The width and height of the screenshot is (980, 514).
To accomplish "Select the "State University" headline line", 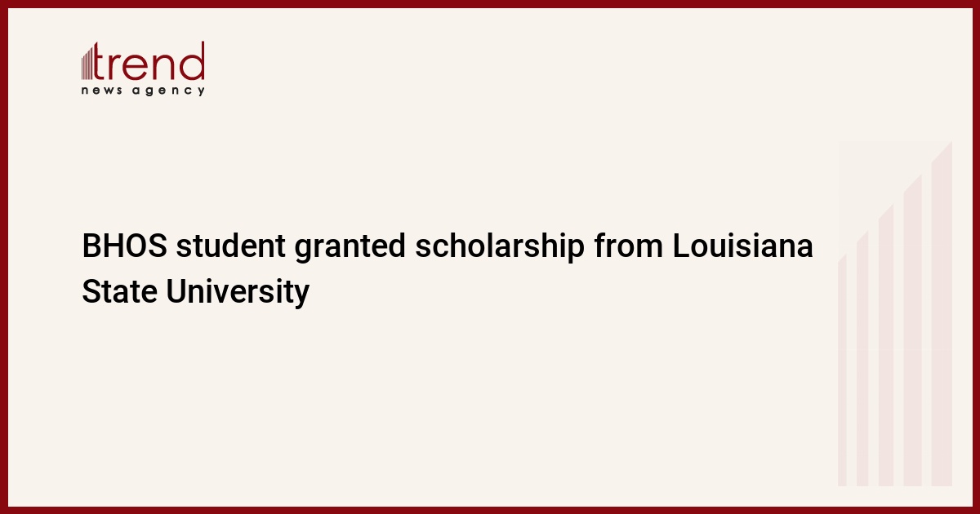I will pos(196,291).
